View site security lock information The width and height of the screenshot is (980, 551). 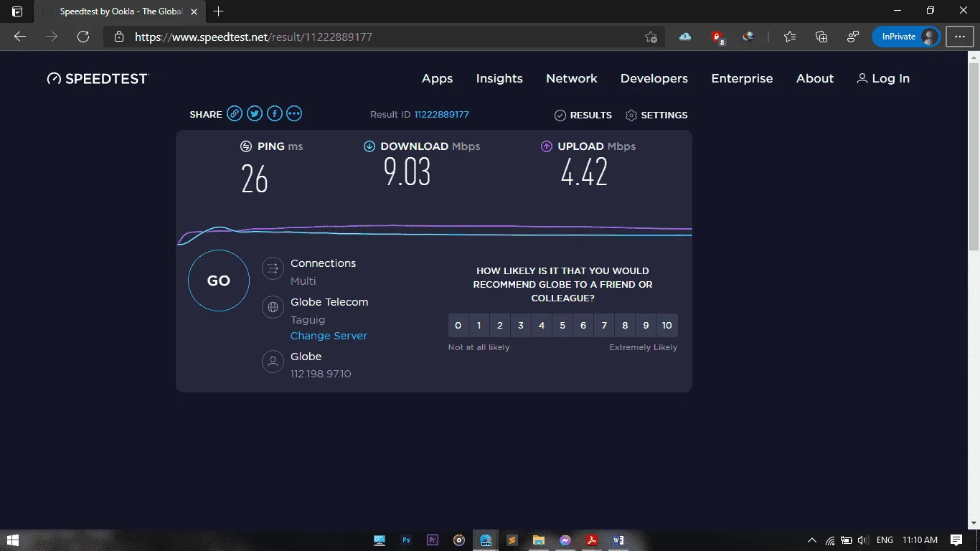click(x=119, y=37)
